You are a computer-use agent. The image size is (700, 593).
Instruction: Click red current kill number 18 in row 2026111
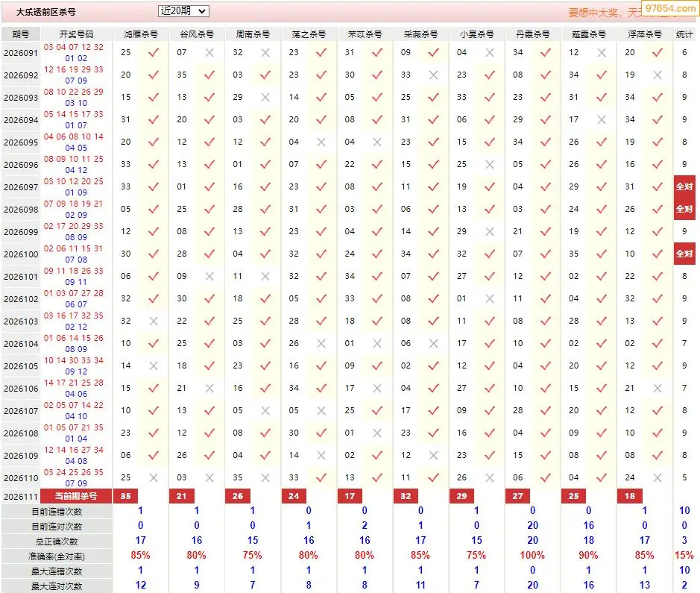pyautogui.click(x=629, y=496)
